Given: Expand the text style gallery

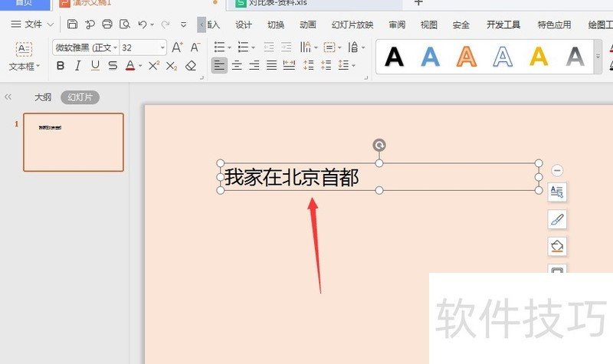Looking at the screenshot, I should tap(598, 57).
